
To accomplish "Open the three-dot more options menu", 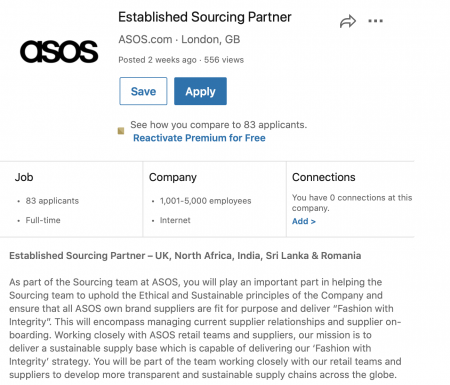I will tap(375, 21).
